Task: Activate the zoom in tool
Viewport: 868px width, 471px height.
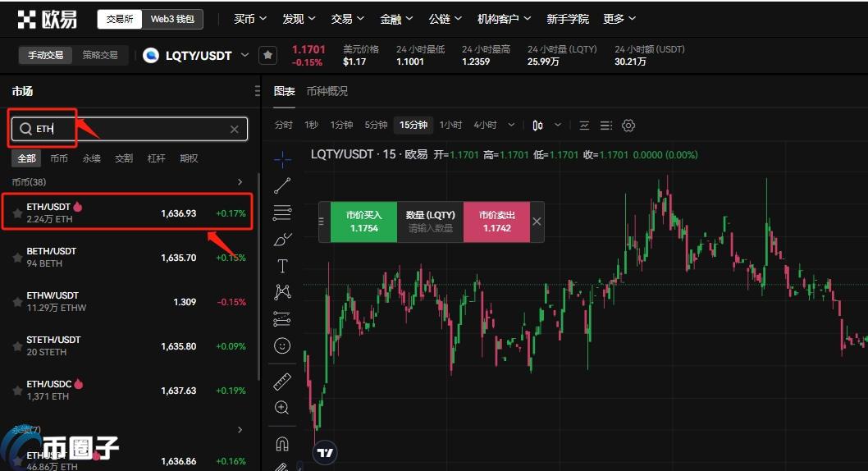Action: point(282,408)
